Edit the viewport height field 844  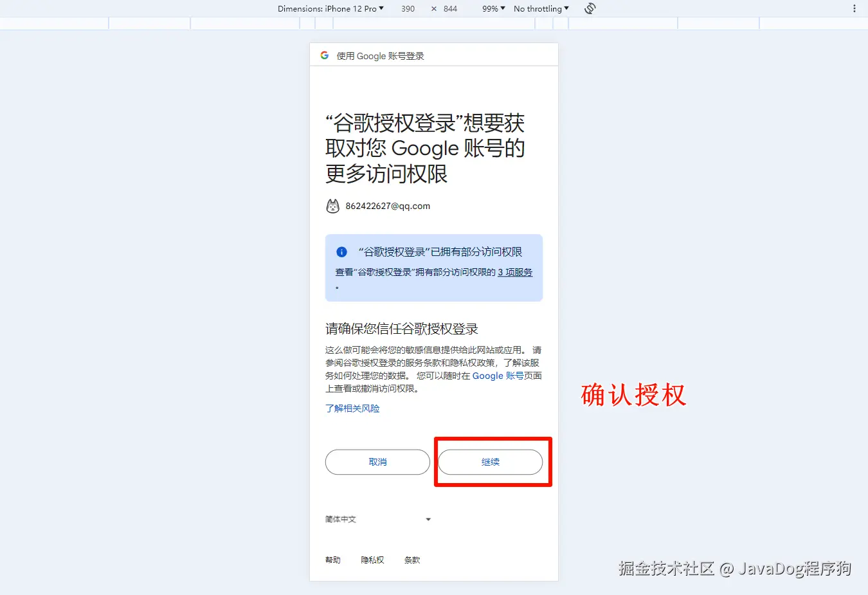point(450,8)
